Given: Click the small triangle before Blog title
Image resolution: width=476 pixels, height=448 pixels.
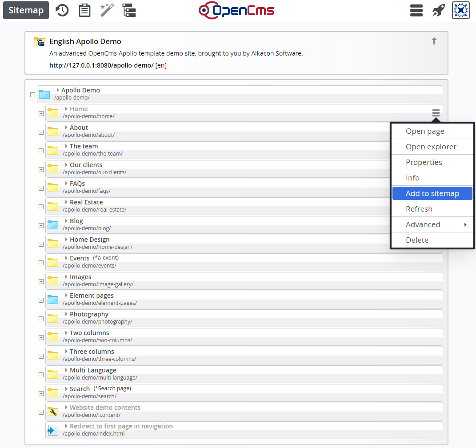Looking at the screenshot, I should [x=66, y=220].
